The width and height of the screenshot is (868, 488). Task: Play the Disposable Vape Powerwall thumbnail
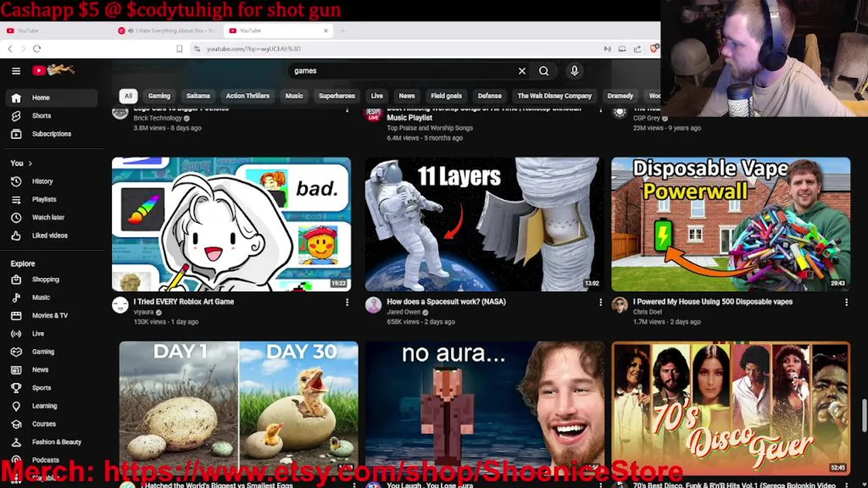click(730, 224)
